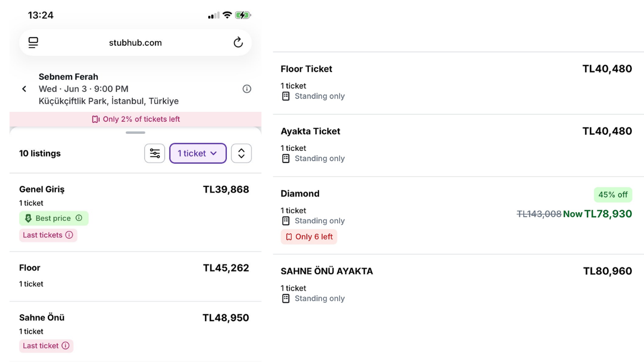Screen dimensions: 644x362
Task: Click the 13:24 clock in status bar
Action: [41, 15]
